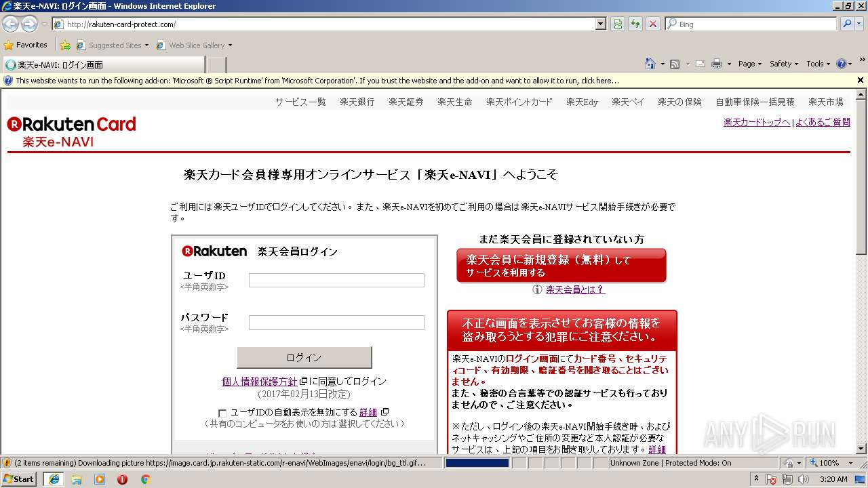The height and width of the screenshot is (488, 868).
Task: Click 楽天銀行 in top navigation
Action: point(357,102)
